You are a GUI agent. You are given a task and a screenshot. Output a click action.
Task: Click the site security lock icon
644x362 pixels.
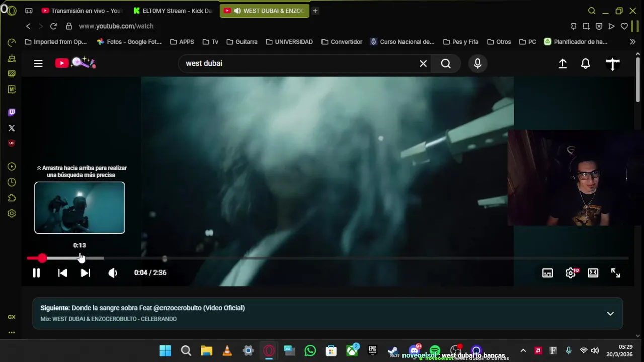[x=69, y=26]
